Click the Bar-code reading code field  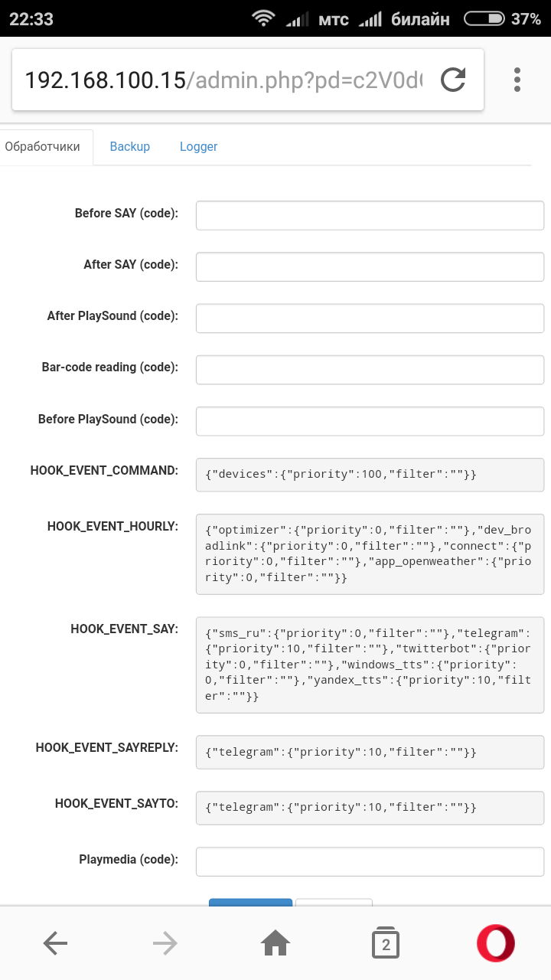coord(369,369)
